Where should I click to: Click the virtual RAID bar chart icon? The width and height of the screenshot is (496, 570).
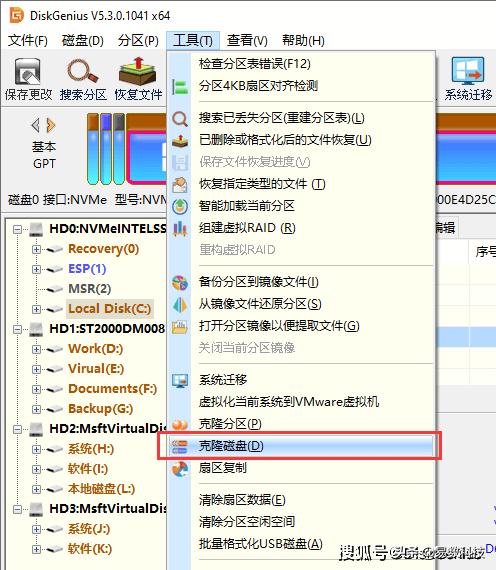pos(180,228)
